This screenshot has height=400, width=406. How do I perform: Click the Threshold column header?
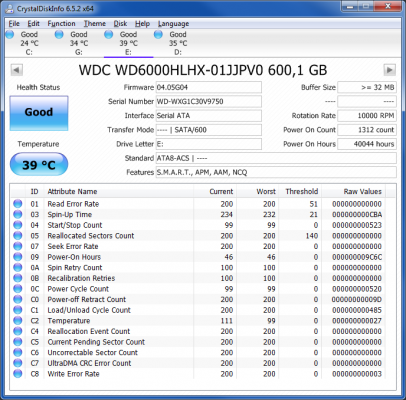point(300,191)
